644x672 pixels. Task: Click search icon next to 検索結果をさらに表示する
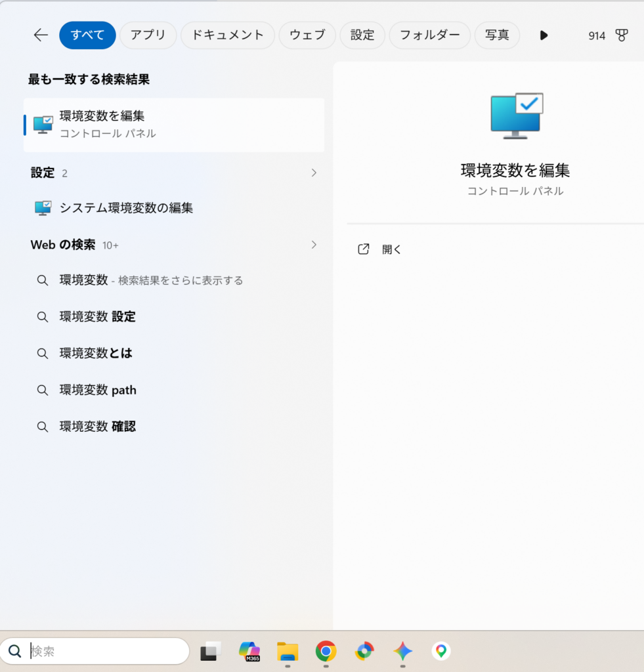coord(43,281)
